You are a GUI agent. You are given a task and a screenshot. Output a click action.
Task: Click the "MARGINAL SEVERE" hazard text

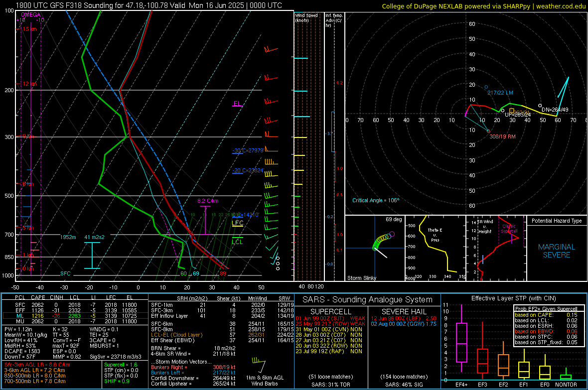(557, 251)
